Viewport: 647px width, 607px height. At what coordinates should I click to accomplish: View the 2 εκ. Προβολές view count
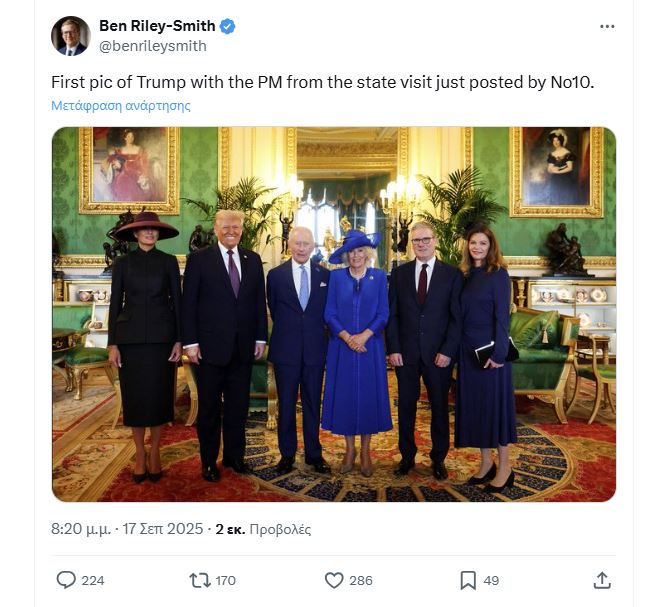263,528
